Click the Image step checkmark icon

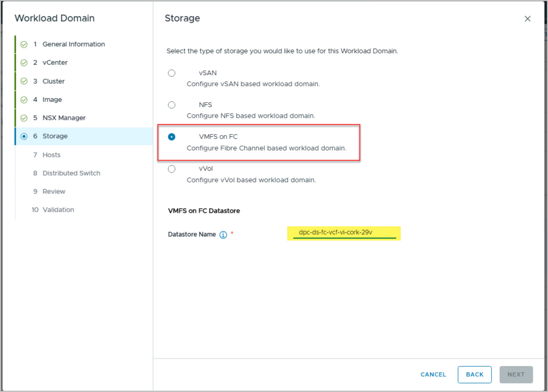[24, 100]
